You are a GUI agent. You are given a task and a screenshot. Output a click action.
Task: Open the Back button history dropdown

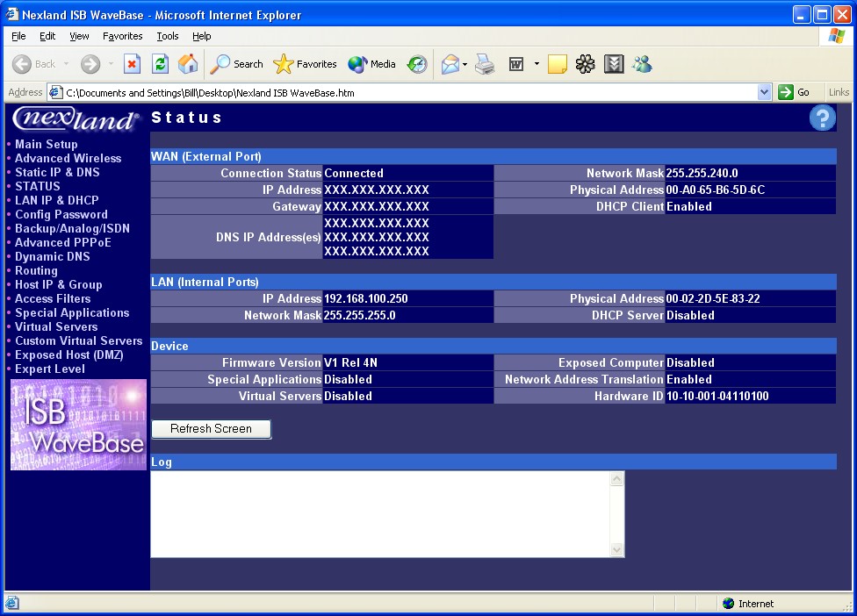pyautogui.click(x=66, y=64)
